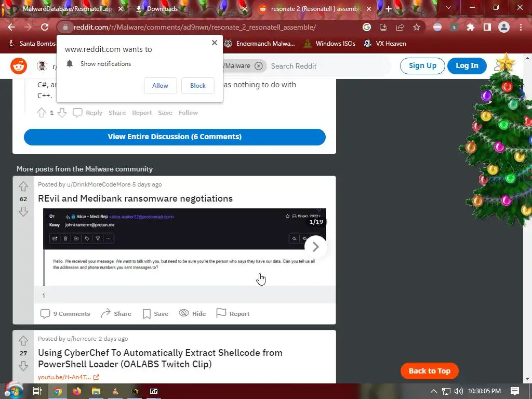The image size is (532, 399).
Task: Open the volume control in tray
Action: click(458, 391)
